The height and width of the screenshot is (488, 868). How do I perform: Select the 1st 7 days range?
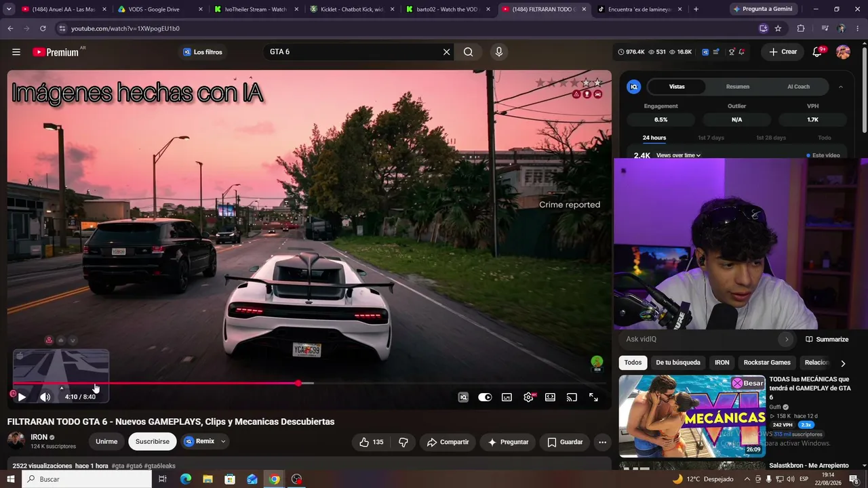[x=711, y=138]
